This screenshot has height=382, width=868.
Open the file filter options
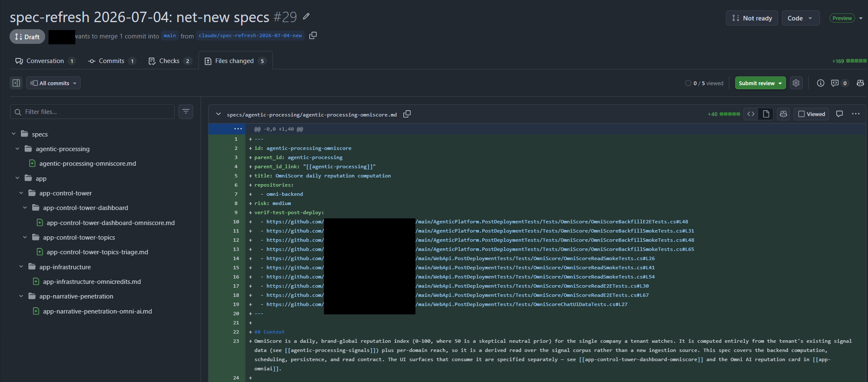pos(186,111)
